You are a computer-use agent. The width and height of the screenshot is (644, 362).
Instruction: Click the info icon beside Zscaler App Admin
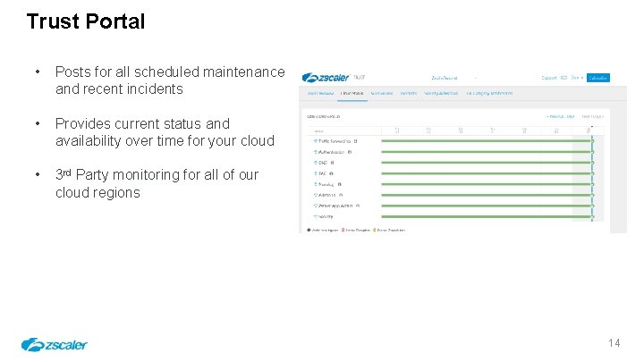pyautogui.click(x=358, y=206)
